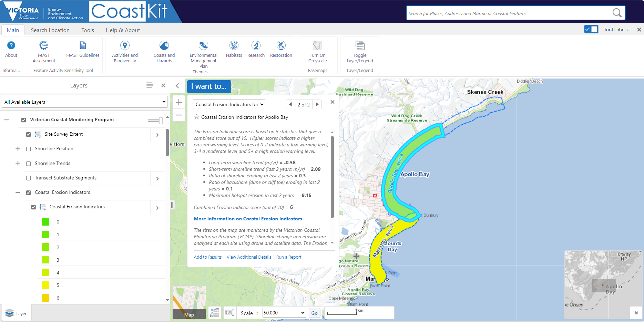644x322 pixels.
Task: Open Transect Substrate Segments layer actions
Action: pyautogui.click(x=157, y=178)
